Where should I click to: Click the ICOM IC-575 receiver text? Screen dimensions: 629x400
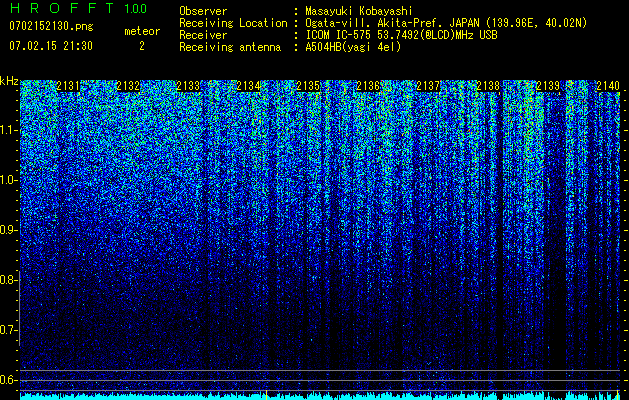[401, 35]
